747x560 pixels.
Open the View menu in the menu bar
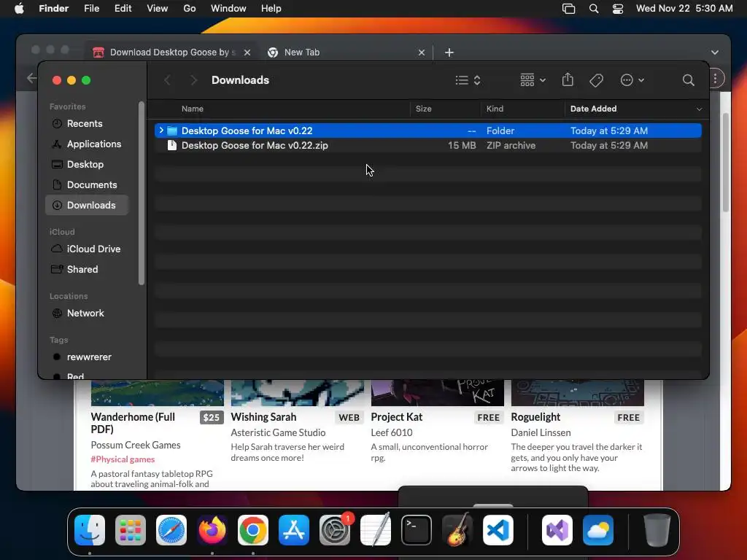(x=158, y=9)
